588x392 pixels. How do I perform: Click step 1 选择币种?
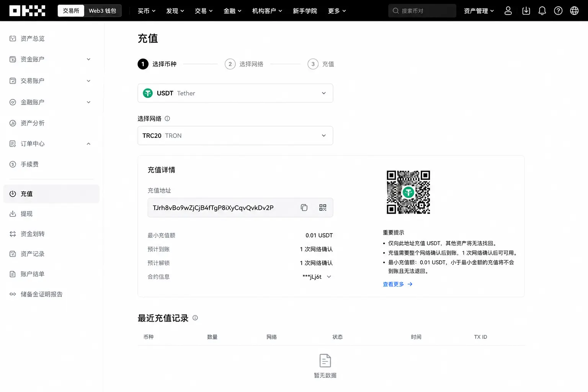pos(157,64)
